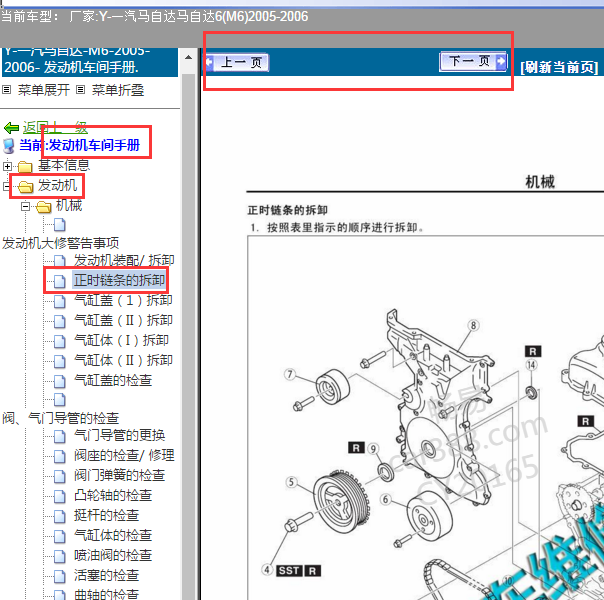This screenshot has width=604, height=600.
Task: Open 发动机装配/拆卸 page
Action: click(124, 260)
